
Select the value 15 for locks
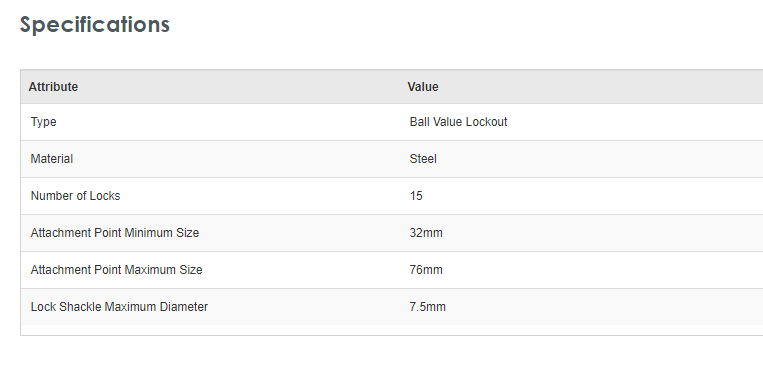[416, 196]
